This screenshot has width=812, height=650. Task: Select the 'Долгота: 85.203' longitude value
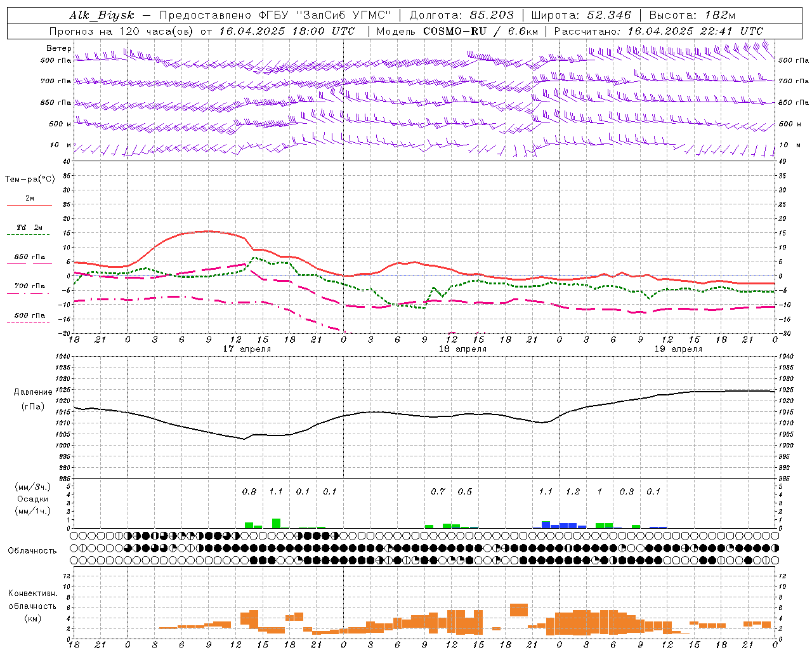click(x=461, y=15)
